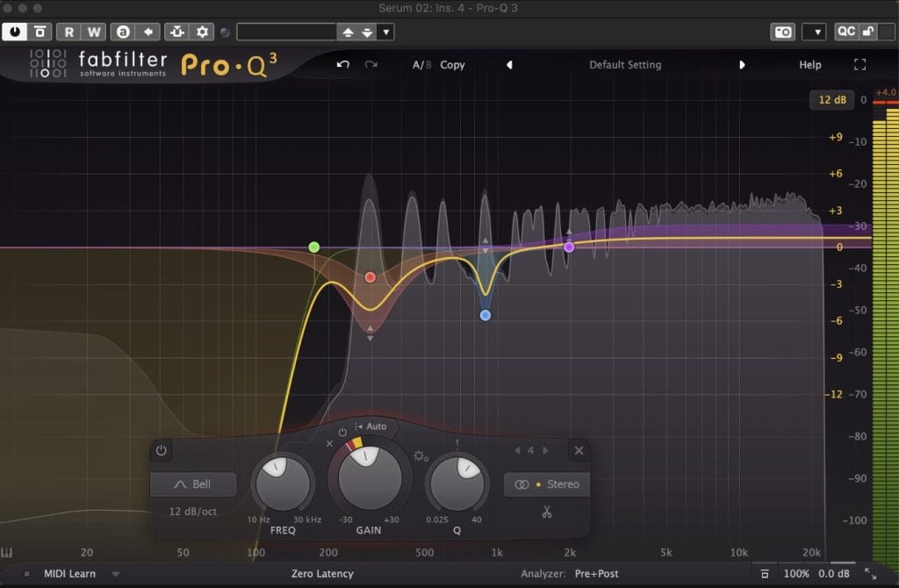
Task: Toggle the selected band power button
Action: 161,450
